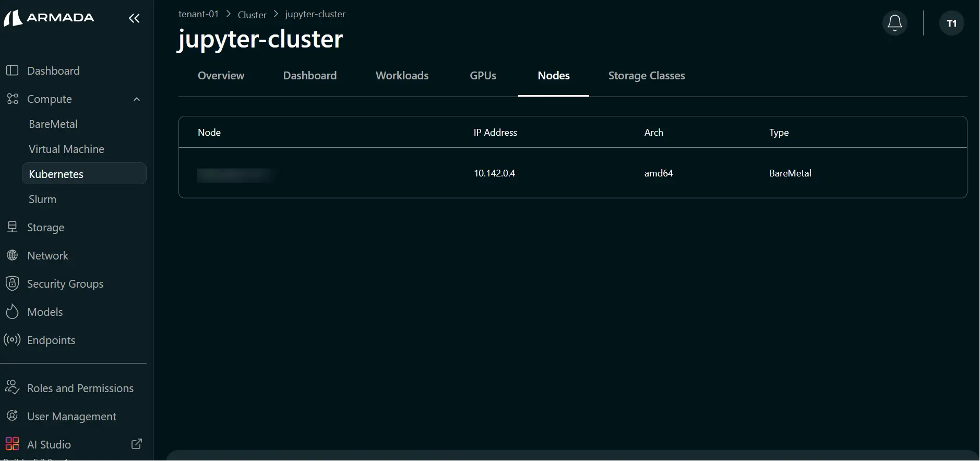
Task: Open User Management page
Action: pyautogui.click(x=72, y=417)
